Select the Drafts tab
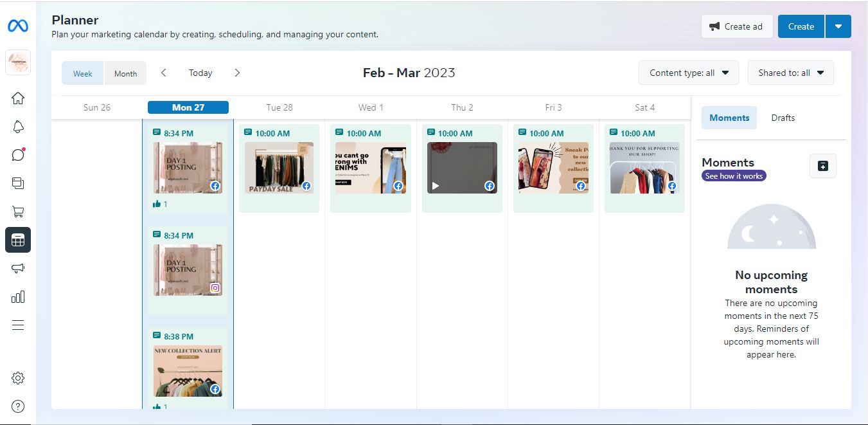The image size is (868, 425). (783, 118)
